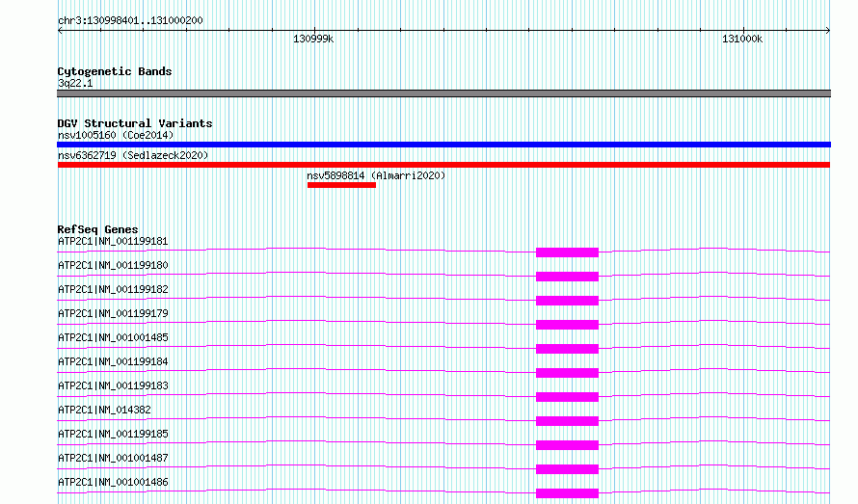Viewport: 858px width, 504px height.
Task: Open transcript ATP2C1|NM_001001486 label
Action: pos(113,482)
